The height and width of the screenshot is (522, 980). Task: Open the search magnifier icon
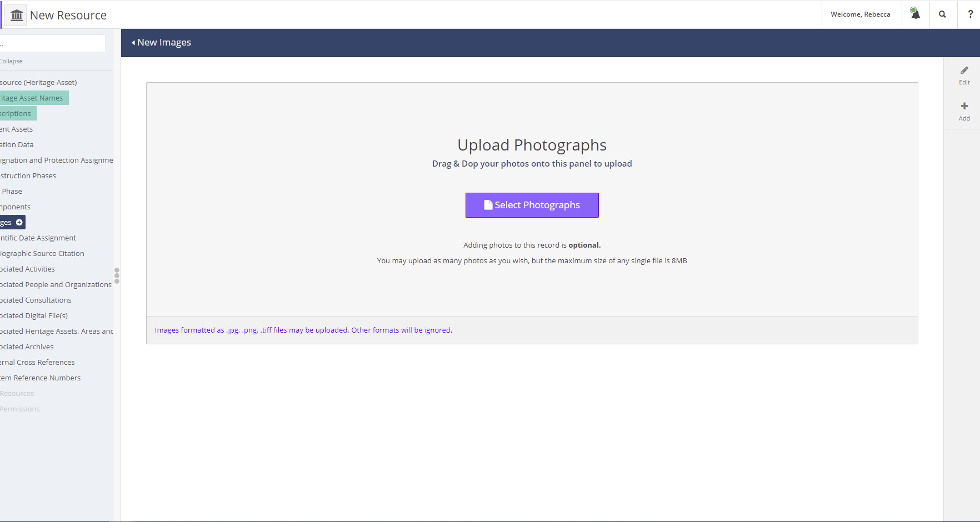943,14
